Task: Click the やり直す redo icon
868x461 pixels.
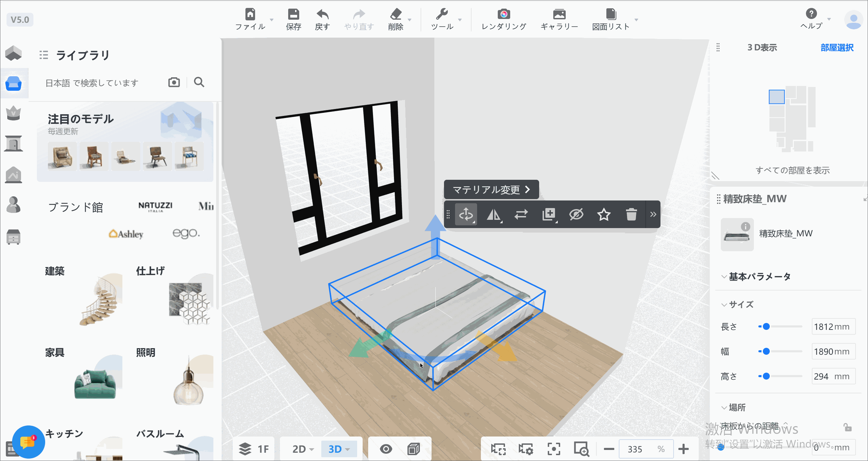Action: pos(359,19)
